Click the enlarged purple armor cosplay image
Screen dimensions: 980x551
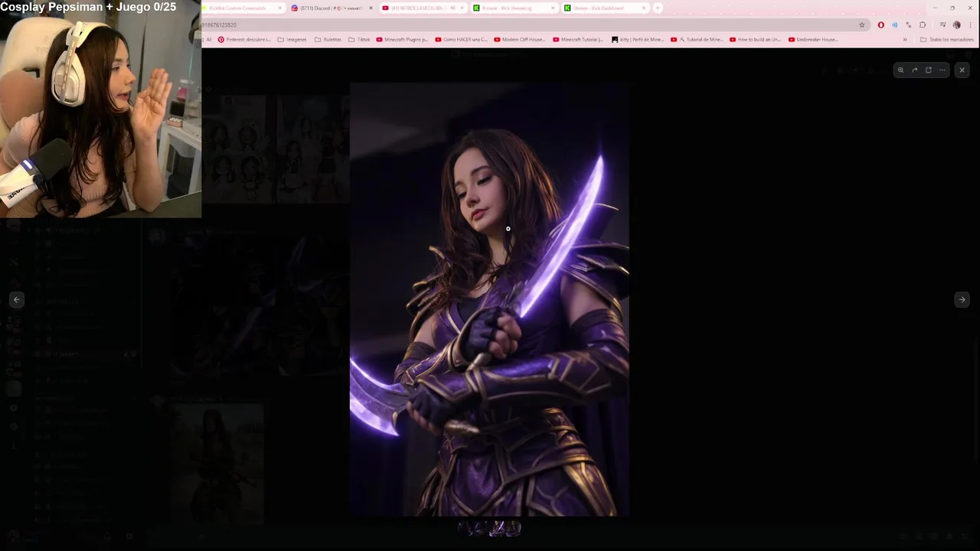[489, 299]
